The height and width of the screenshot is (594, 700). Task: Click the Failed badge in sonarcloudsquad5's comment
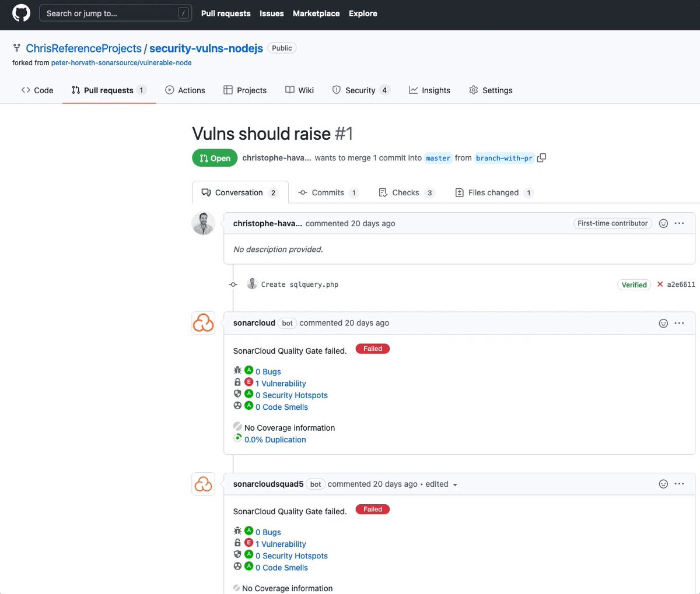click(x=373, y=509)
